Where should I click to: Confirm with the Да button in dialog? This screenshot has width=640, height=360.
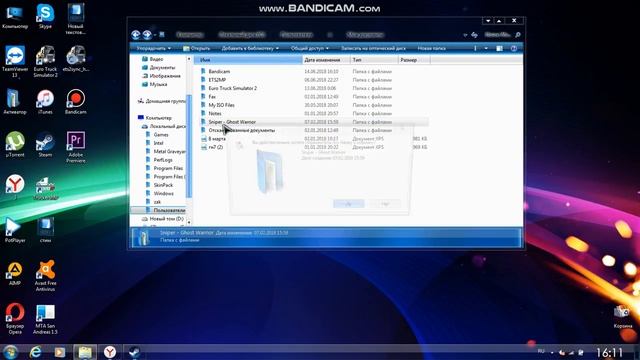click(349, 204)
